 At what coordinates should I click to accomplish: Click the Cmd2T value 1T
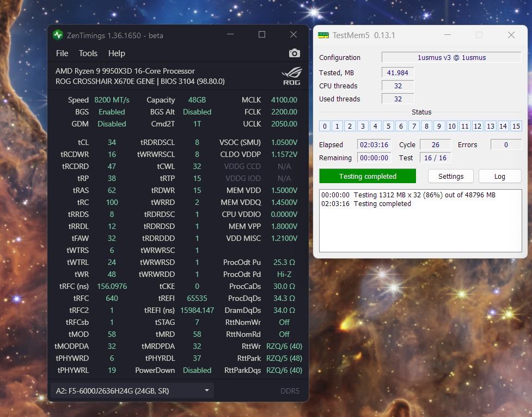click(197, 124)
